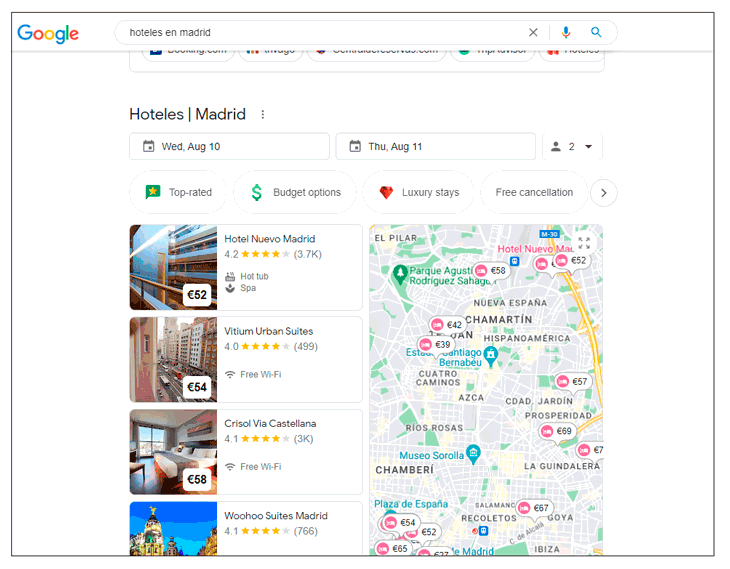The image size is (730, 569).
Task: Click the Crisol Via Castellana rating (3K)
Action: pos(269,439)
